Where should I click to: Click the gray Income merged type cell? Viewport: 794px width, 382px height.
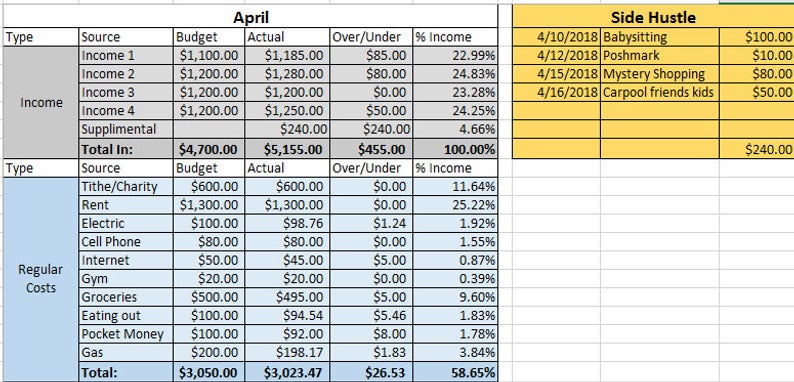click(41, 102)
